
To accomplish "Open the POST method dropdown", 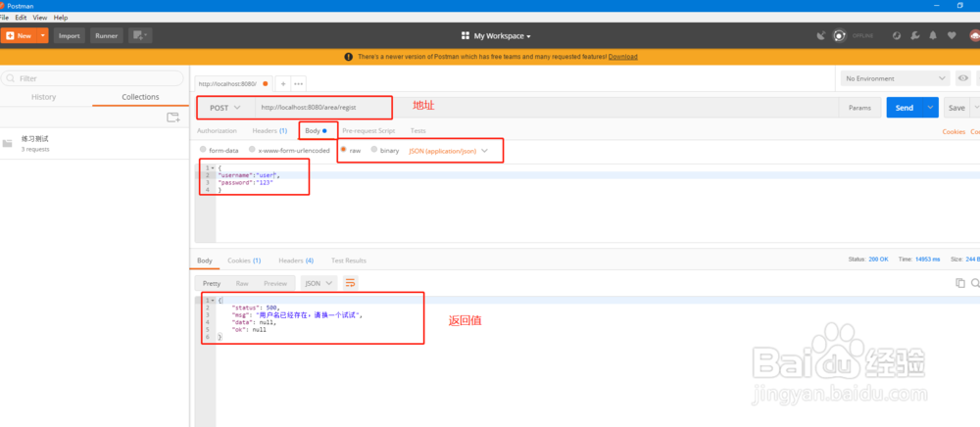I will tap(225, 108).
